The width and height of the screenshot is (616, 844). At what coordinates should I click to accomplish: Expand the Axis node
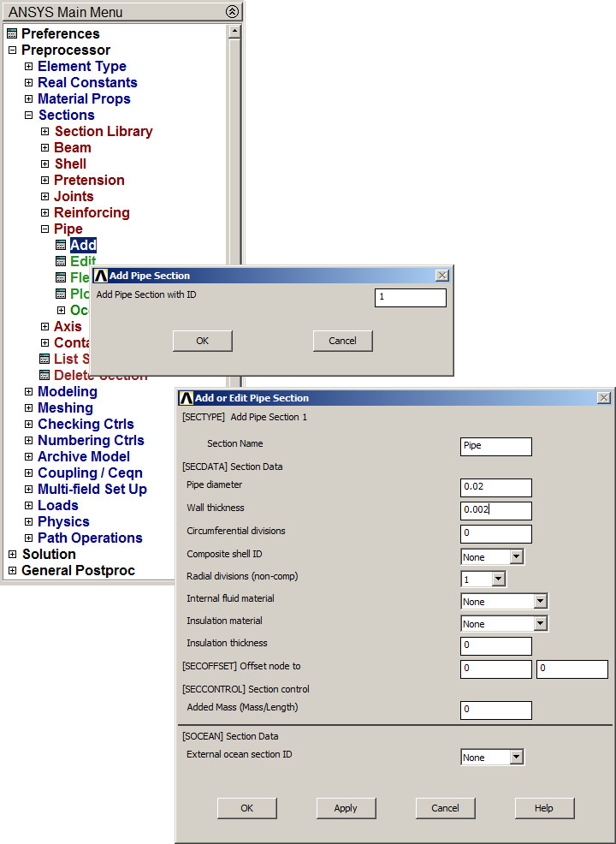tap(45, 326)
